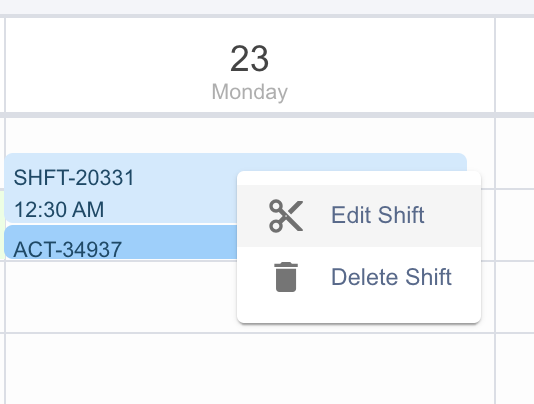Click the next day's column header area
This screenshot has height=404, width=534.
[x=515, y=65]
